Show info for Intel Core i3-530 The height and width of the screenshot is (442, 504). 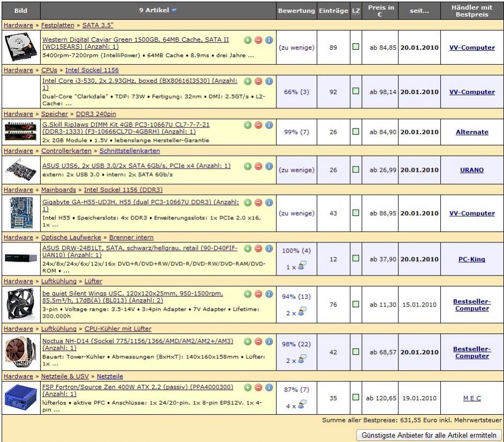(x=269, y=81)
